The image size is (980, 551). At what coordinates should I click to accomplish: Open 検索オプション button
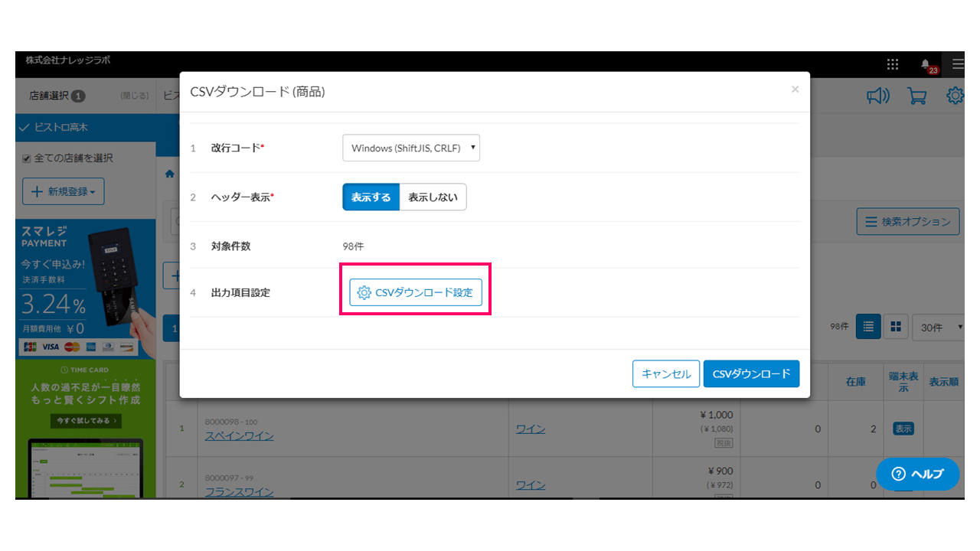pos(908,222)
